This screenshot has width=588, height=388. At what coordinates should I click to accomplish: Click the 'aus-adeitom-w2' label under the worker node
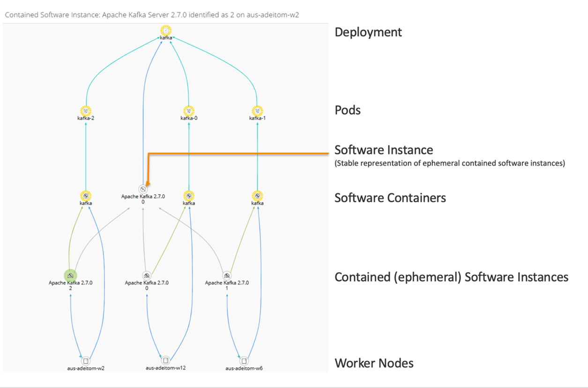86,368
